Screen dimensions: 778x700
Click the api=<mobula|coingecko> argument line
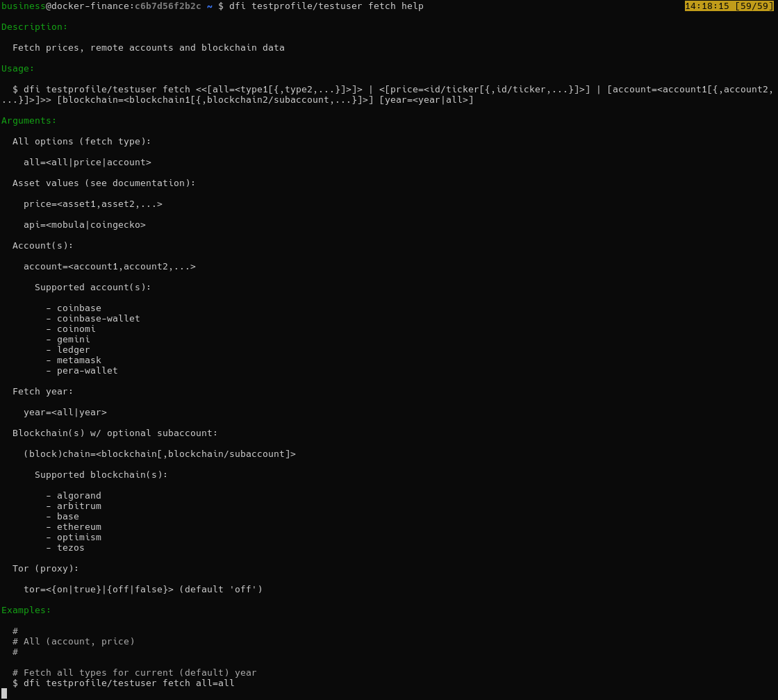click(x=85, y=225)
